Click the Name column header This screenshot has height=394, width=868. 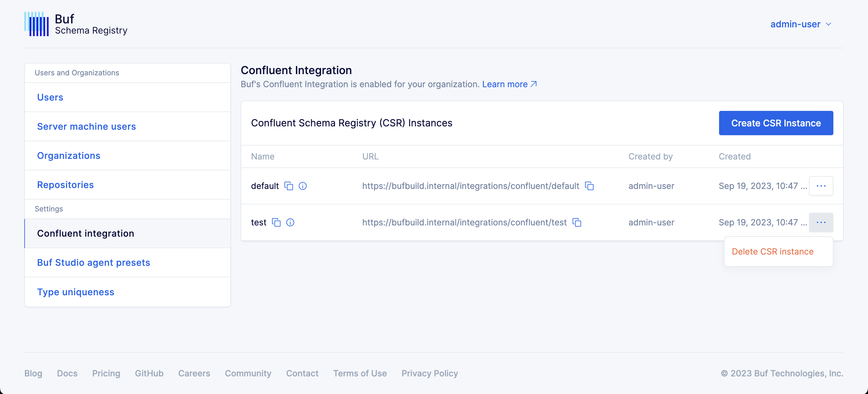coord(263,156)
